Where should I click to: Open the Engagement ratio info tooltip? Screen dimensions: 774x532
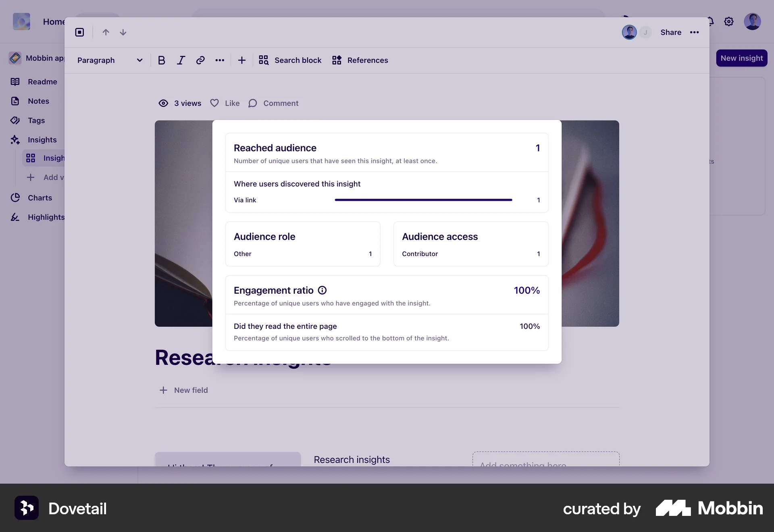coord(322,290)
